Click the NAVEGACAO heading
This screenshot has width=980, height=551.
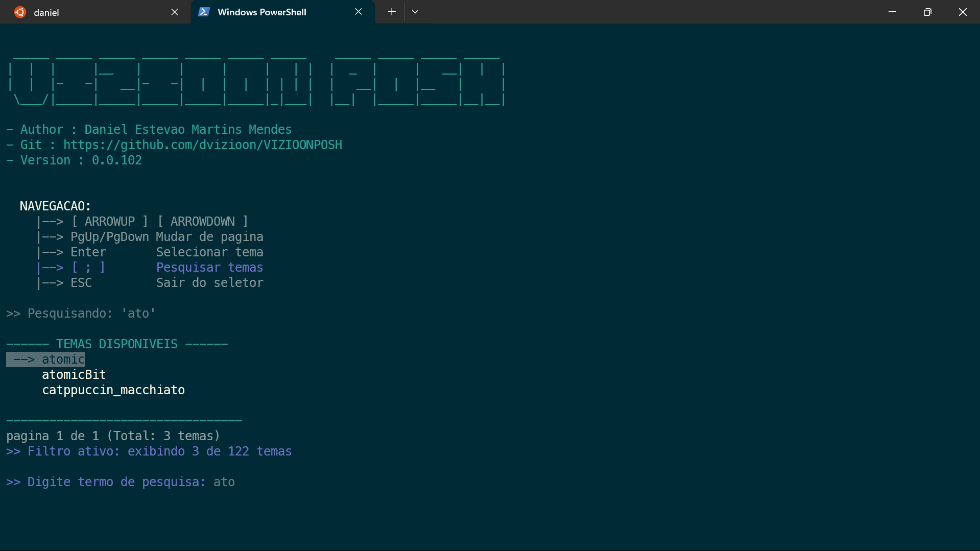(55, 206)
